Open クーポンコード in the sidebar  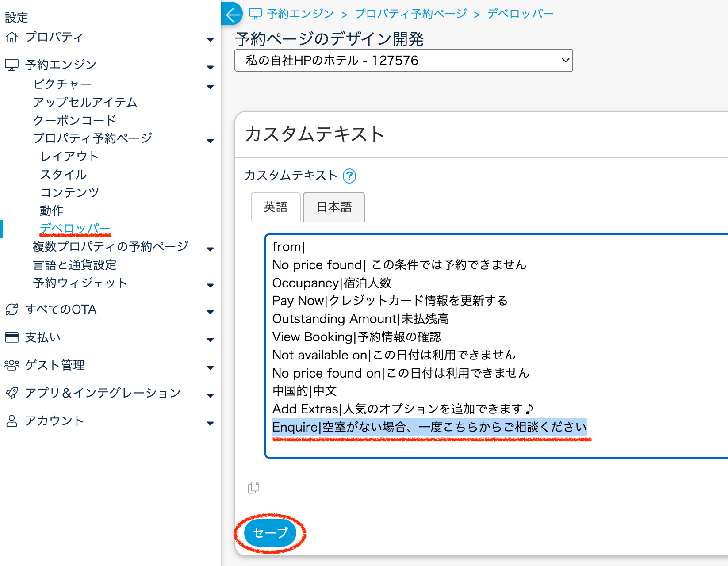(75, 120)
